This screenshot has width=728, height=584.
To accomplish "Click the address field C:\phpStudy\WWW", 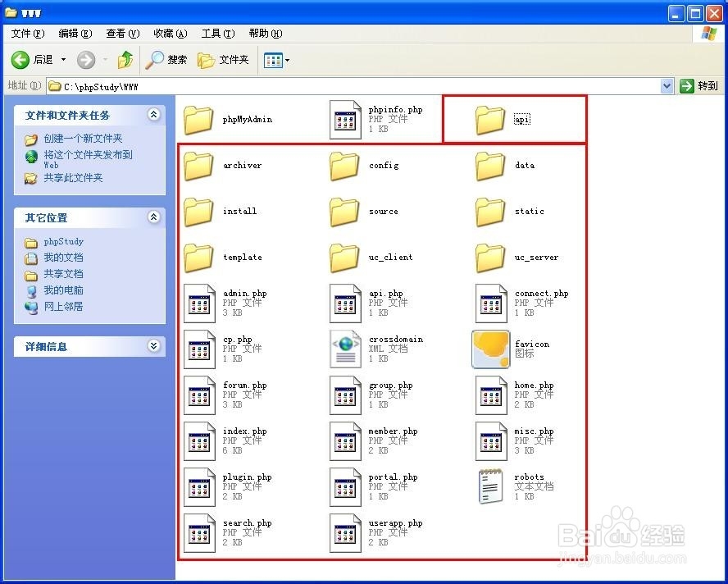I will [354, 86].
